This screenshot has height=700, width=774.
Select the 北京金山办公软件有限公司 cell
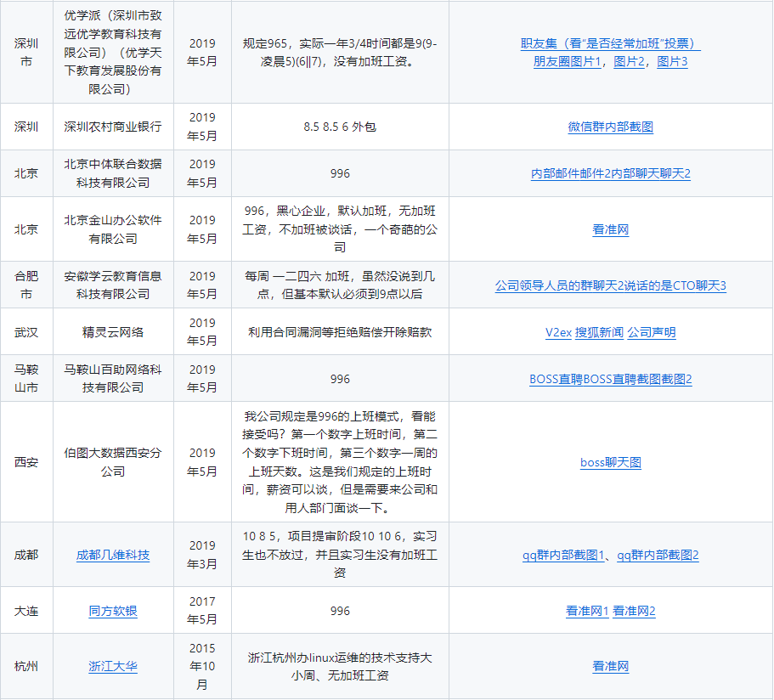pos(113,229)
